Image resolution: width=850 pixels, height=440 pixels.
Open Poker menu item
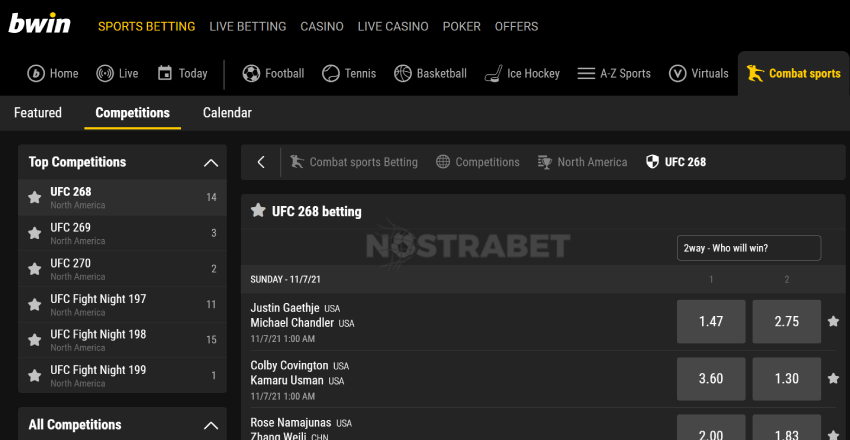[462, 27]
